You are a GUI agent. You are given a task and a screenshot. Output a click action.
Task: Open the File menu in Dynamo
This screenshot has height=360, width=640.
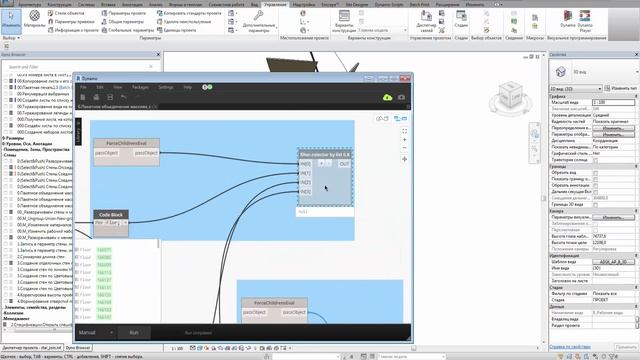(x=83, y=87)
